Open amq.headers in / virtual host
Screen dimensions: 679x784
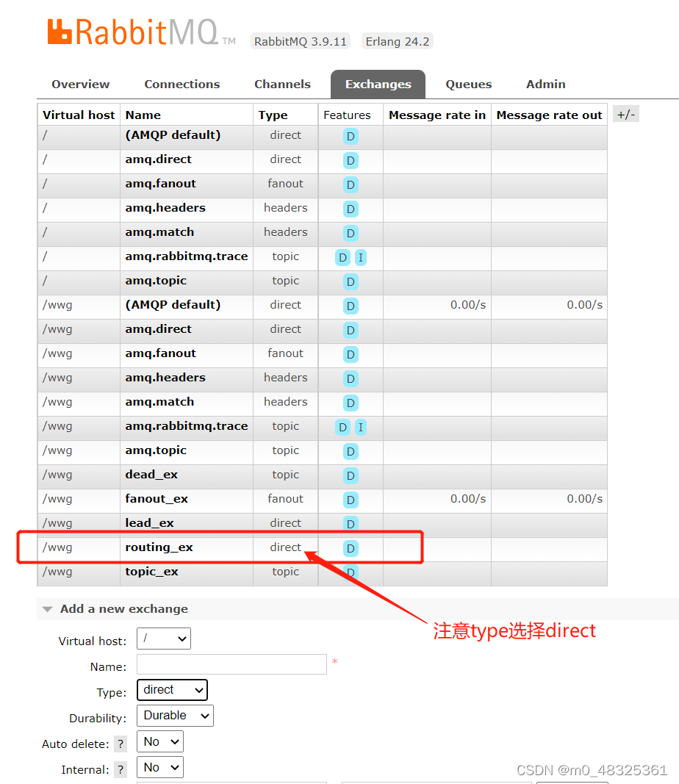[165, 207]
